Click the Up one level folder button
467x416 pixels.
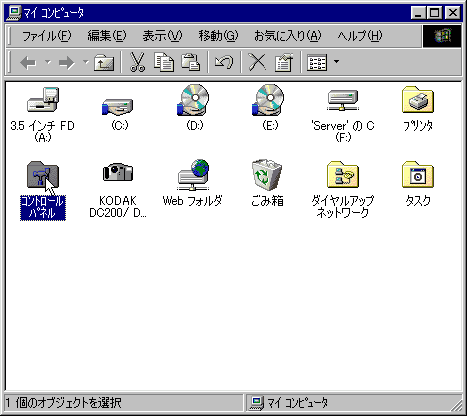104,62
